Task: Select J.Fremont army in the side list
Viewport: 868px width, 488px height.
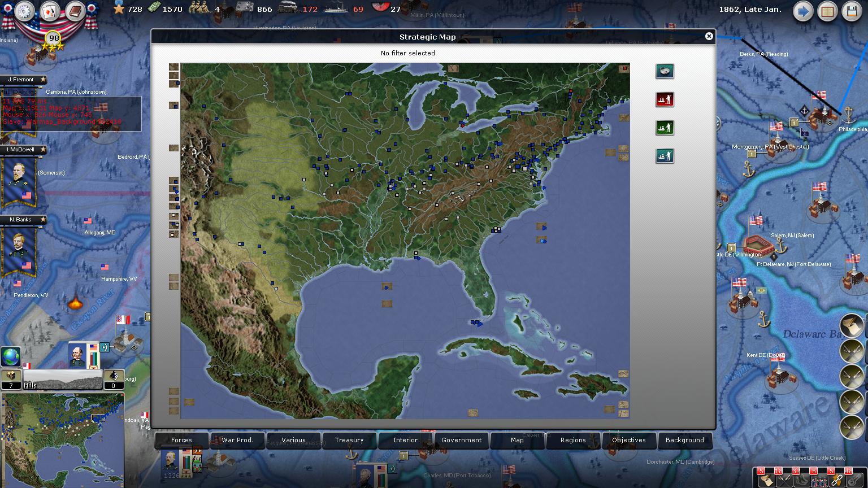Action: pyautogui.click(x=21, y=80)
